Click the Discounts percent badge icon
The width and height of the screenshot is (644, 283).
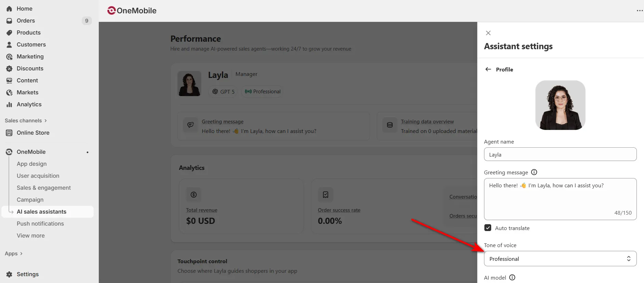point(9,69)
